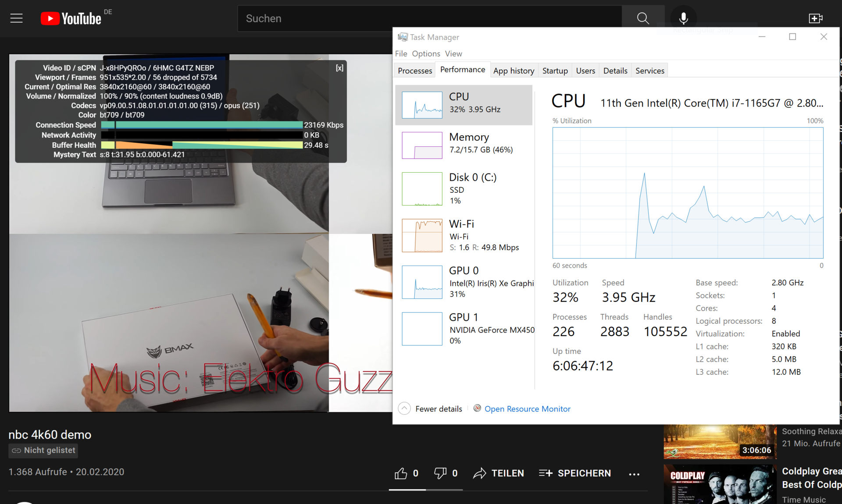Select GPU 1 NVIDIA GeForce MX450 item
The height and width of the screenshot is (504, 842).
click(x=464, y=328)
